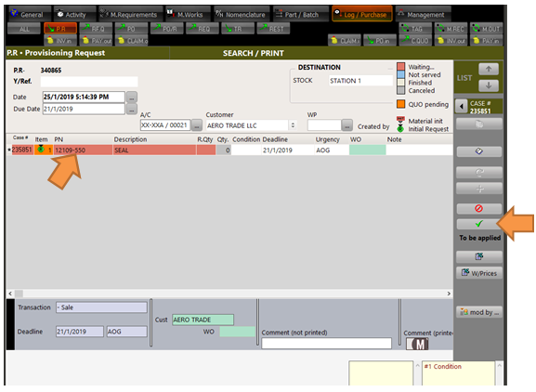Click the green checkmark apply button

point(479,224)
